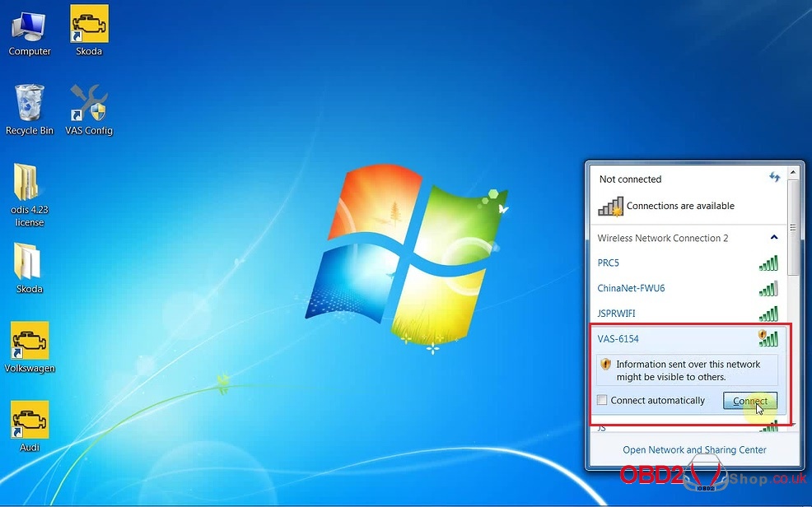This screenshot has height=507, width=812.
Task: Click the VAS-6154 unsecured signal strength icon
Action: point(767,338)
